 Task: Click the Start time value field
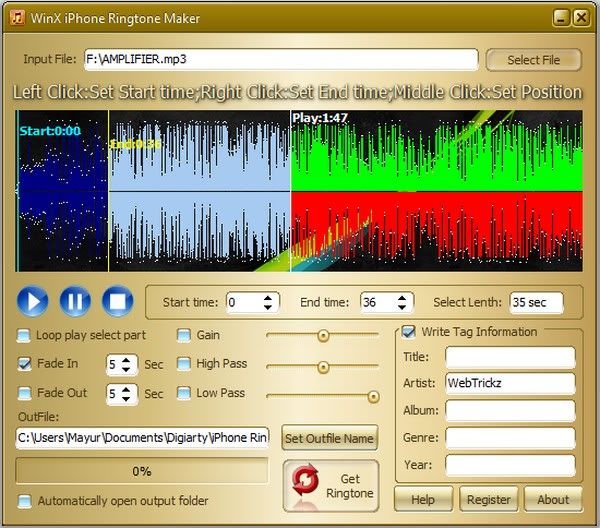(x=245, y=302)
